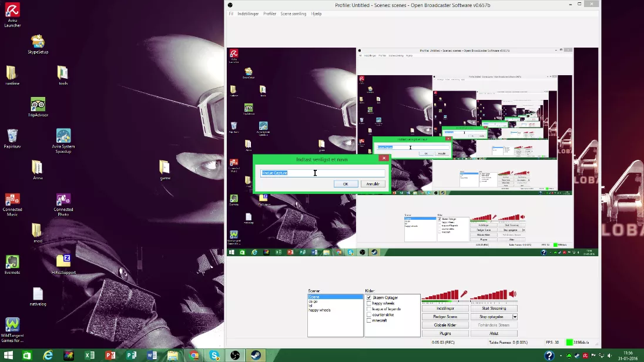This screenshot has height=362, width=644.
Task: Open the Windows Start button
Action: point(8,355)
